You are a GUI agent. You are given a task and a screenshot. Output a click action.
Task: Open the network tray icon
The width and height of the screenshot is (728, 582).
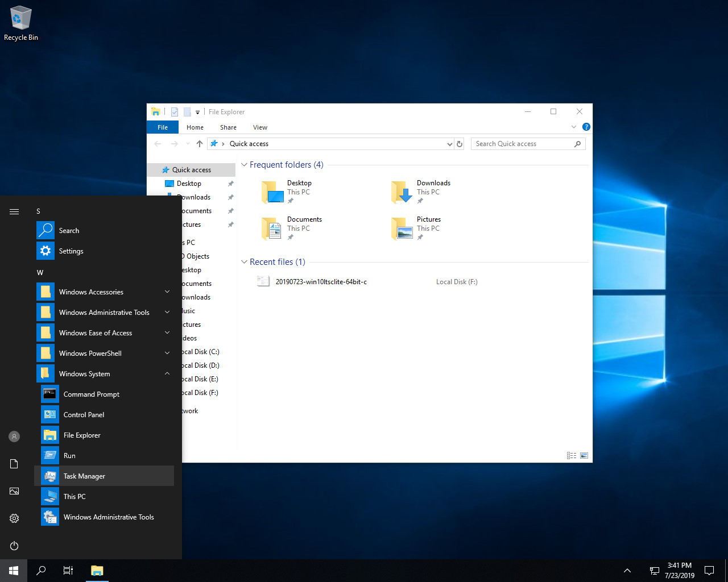coord(655,571)
